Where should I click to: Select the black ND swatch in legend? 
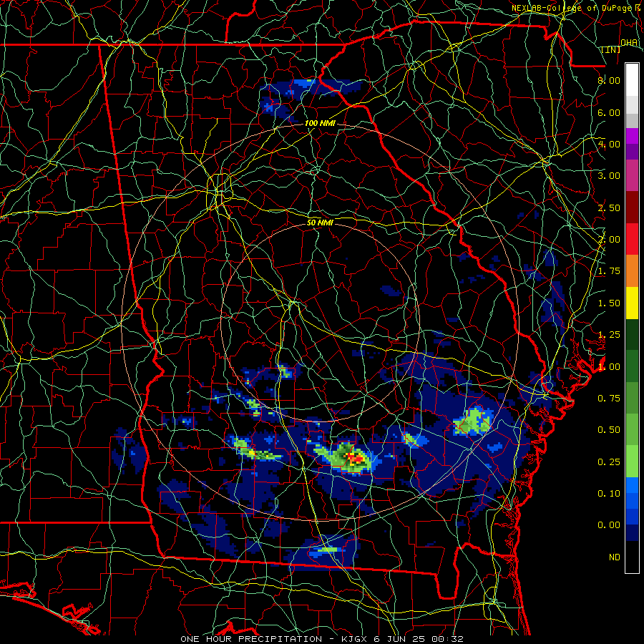[632, 557]
